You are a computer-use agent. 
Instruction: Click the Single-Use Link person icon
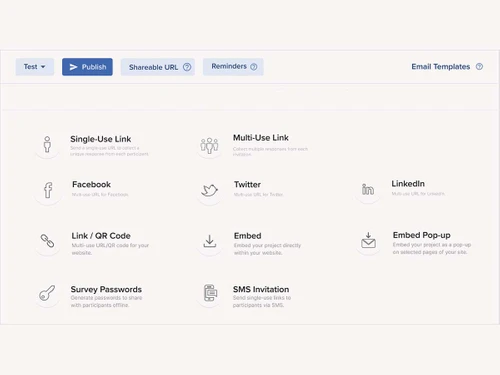coord(47,144)
